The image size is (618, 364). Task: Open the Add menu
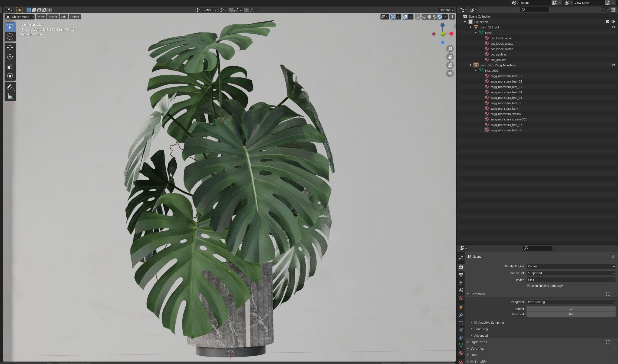(x=64, y=17)
